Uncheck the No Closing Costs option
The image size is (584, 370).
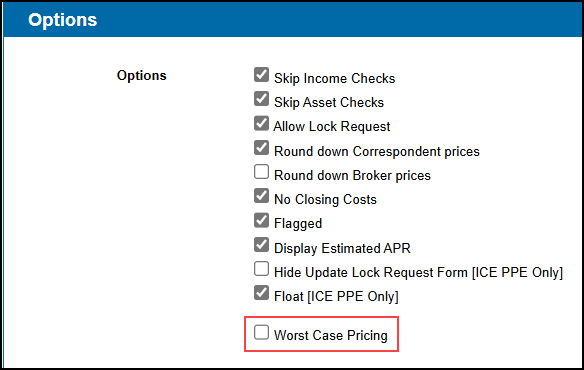coord(261,196)
